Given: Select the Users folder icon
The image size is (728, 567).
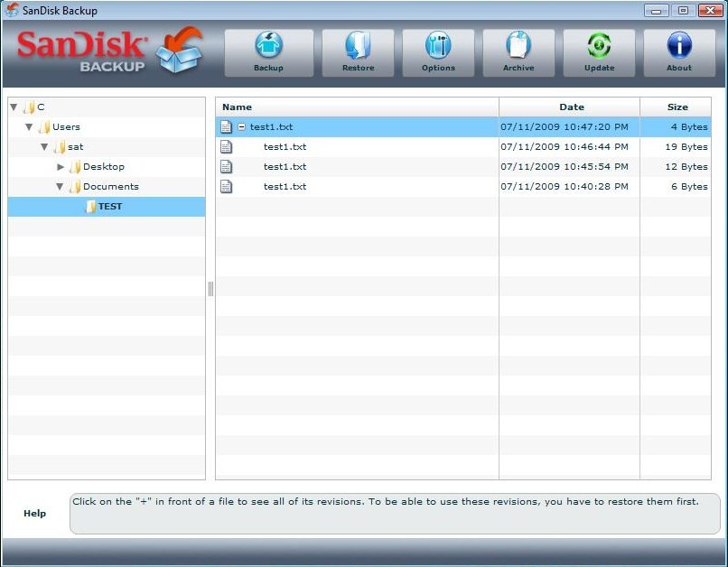Looking at the screenshot, I should [44, 127].
